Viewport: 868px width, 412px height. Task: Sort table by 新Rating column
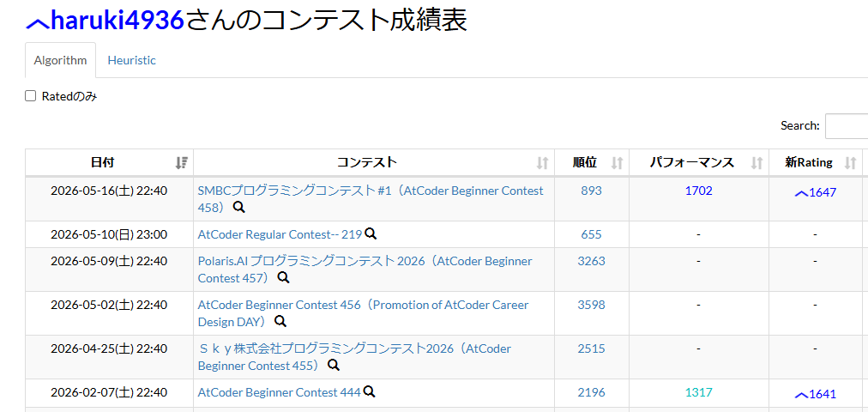[x=815, y=163]
